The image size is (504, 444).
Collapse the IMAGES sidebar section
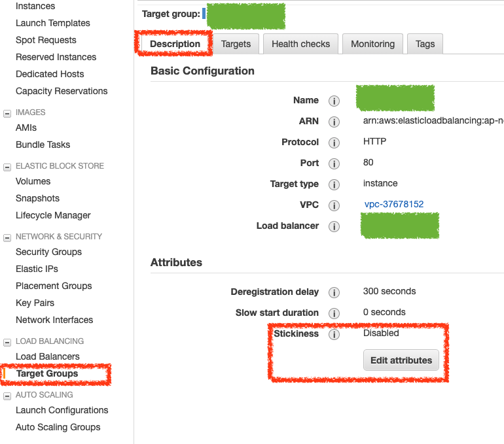(7, 112)
